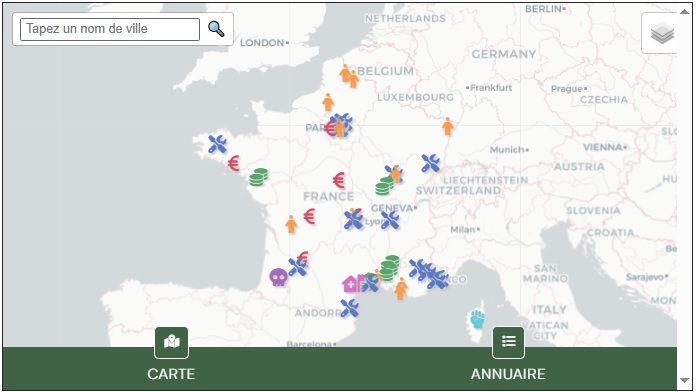The height and width of the screenshot is (392, 698).
Task: Click the scrollbar down arrow
Action: click(685, 380)
